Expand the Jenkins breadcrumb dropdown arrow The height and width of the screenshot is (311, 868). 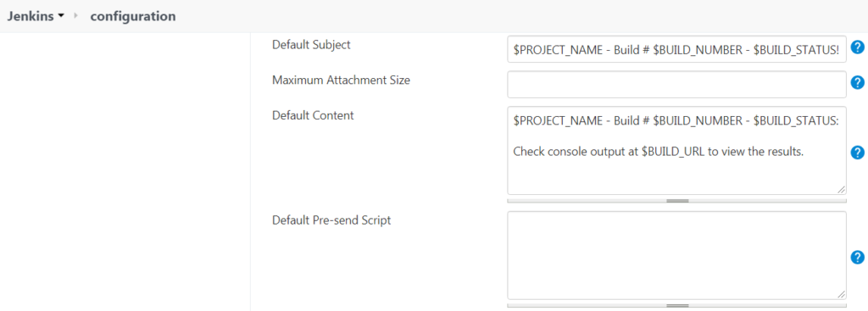click(61, 17)
